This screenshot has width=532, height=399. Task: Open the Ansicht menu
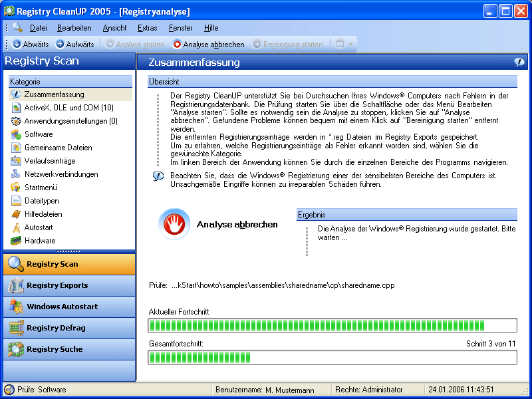pos(114,28)
